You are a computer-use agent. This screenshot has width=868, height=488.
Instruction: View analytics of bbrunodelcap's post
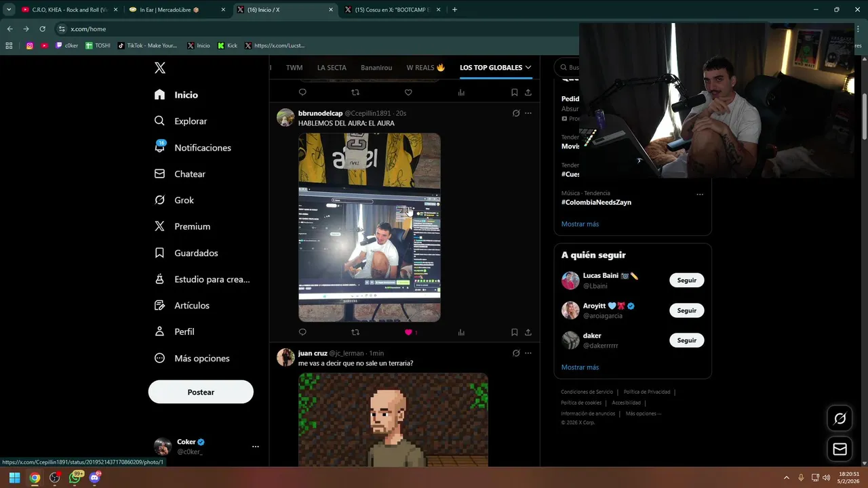[x=461, y=333]
